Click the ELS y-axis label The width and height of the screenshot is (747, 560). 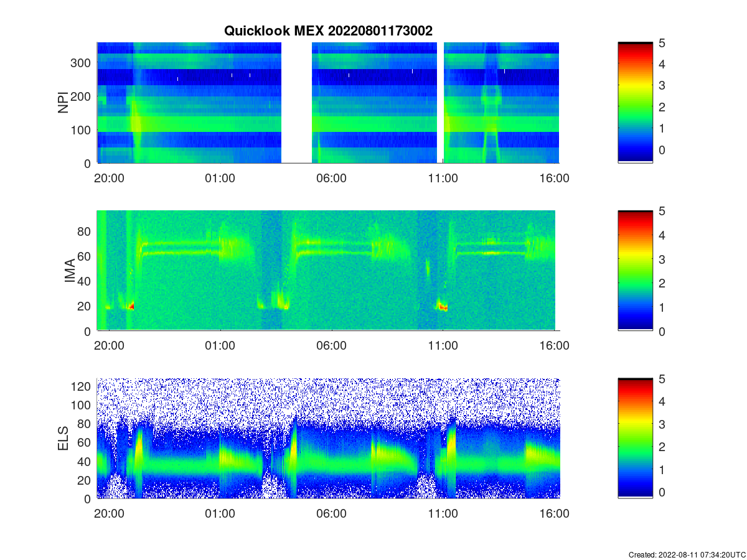point(65,439)
